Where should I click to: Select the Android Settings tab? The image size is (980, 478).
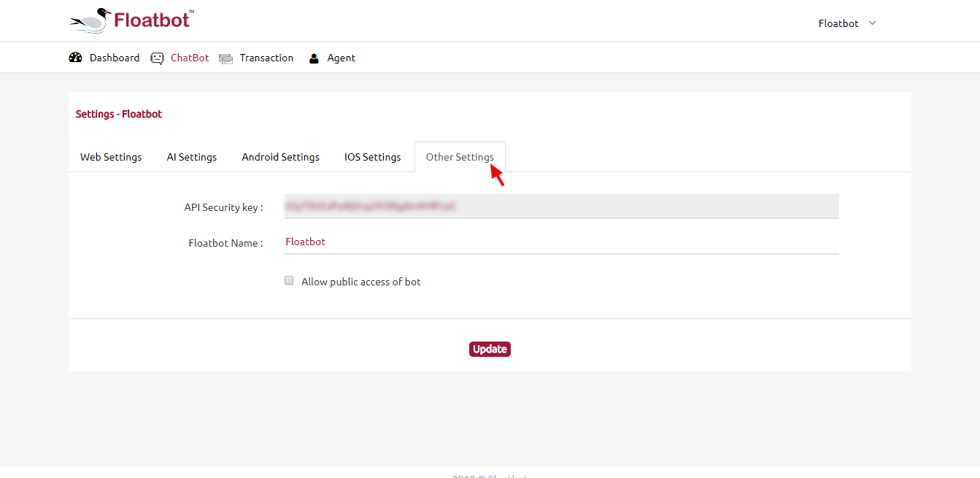280,157
